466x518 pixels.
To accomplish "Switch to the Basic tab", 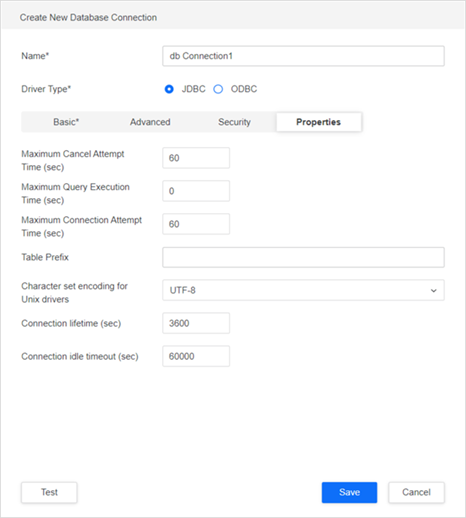I will pyautogui.click(x=66, y=122).
